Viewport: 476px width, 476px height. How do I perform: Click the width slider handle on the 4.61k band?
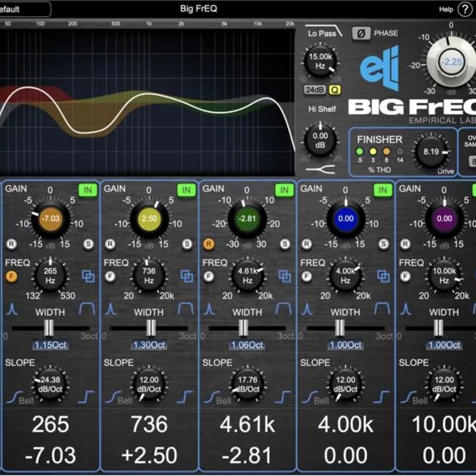[243, 328]
